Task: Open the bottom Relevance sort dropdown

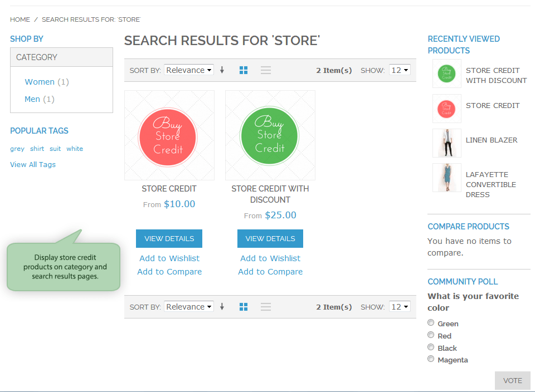Action: [x=188, y=306]
